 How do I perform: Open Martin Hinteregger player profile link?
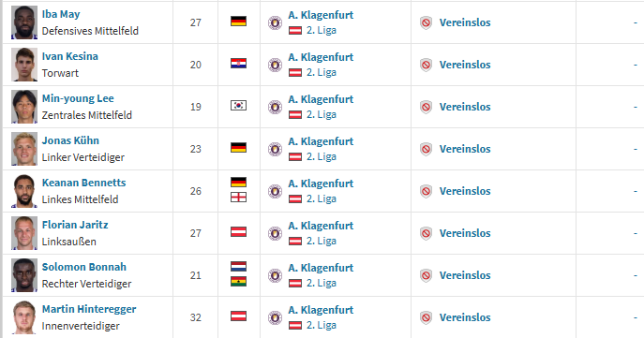pyautogui.click(x=89, y=309)
